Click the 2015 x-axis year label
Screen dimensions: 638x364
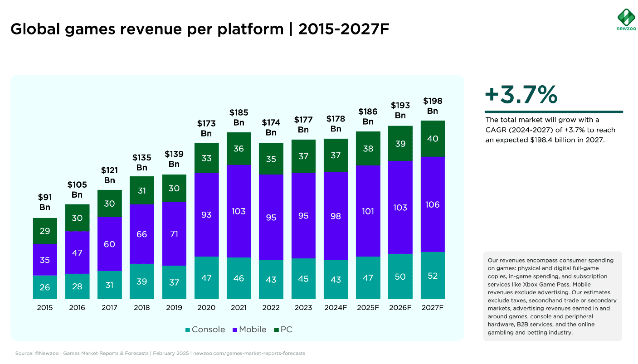tap(45, 307)
